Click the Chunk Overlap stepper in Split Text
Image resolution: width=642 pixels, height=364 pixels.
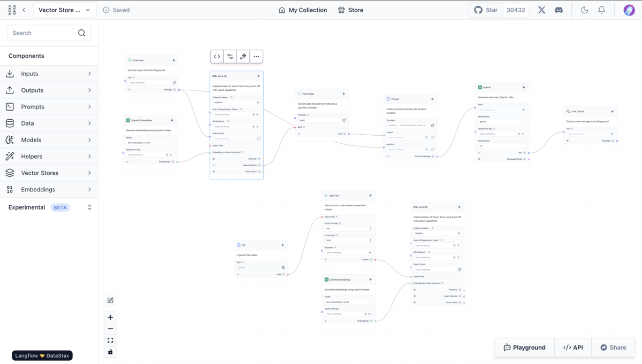(x=370, y=229)
